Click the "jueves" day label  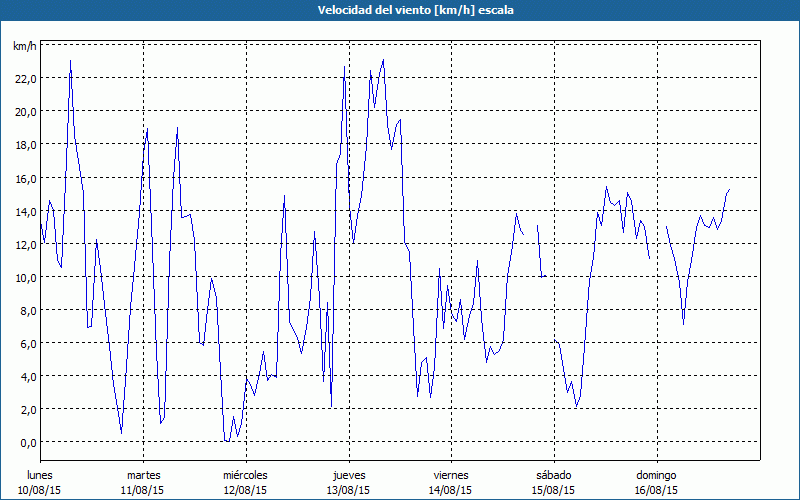pyautogui.click(x=348, y=475)
